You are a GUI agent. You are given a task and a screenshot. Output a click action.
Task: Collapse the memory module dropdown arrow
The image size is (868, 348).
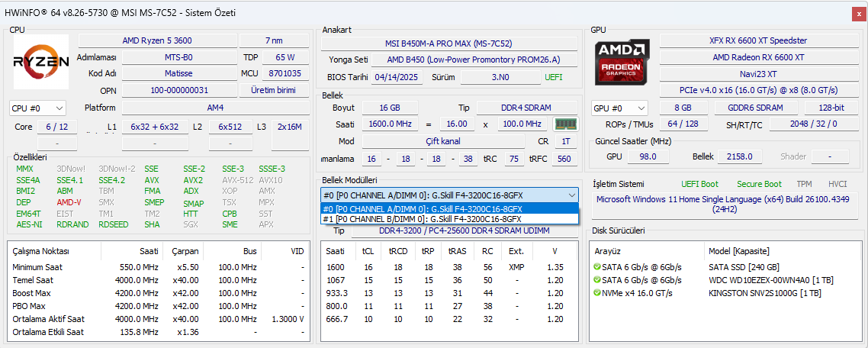[x=571, y=195]
